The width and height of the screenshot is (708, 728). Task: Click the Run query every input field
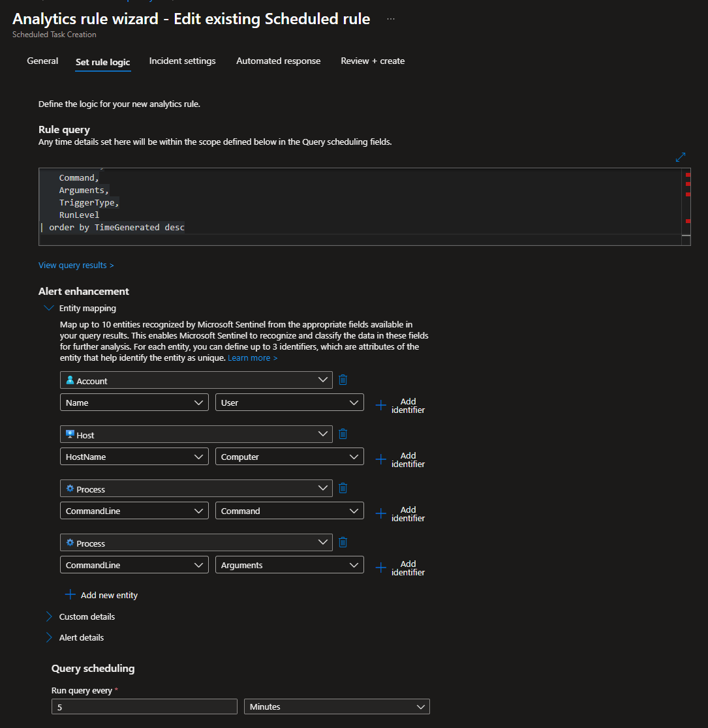(x=144, y=706)
